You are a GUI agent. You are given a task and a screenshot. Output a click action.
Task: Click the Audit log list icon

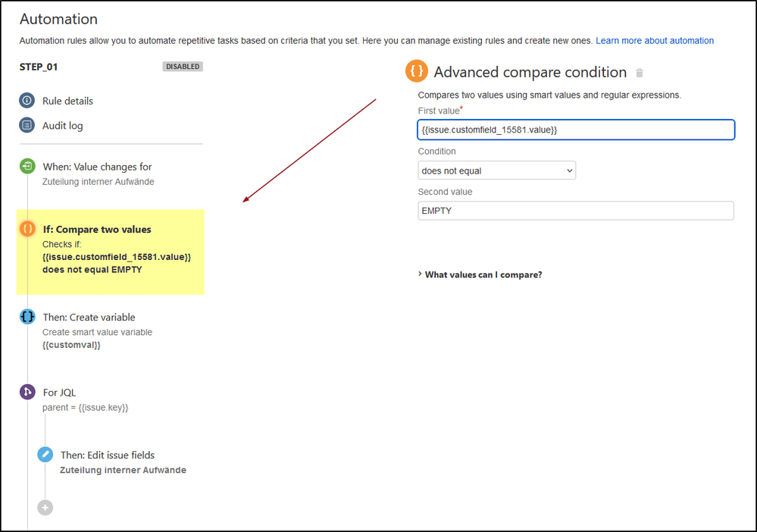point(27,125)
